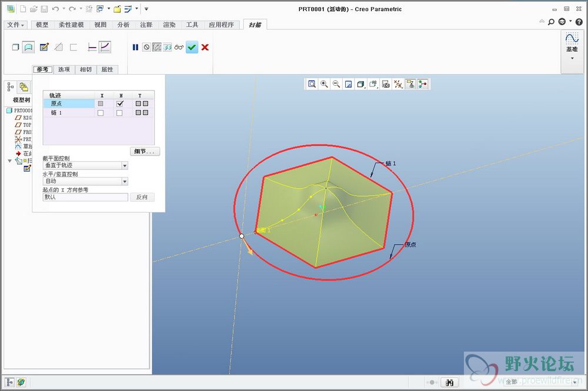The height and width of the screenshot is (391, 588).
Task: Open 截平面控制 dropdown showing 垂直于轨迹
Action: (85, 165)
